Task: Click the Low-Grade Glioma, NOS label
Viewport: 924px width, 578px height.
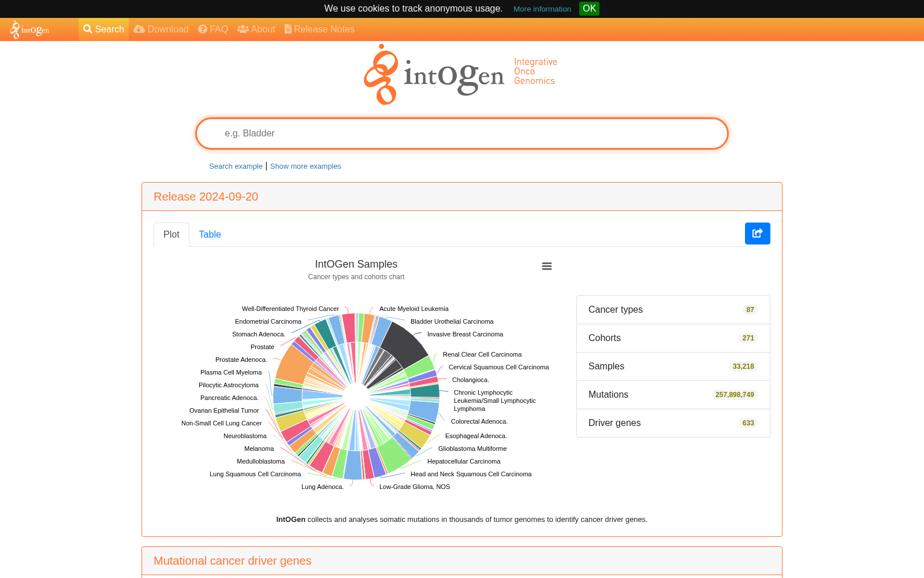Action: click(415, 487)
